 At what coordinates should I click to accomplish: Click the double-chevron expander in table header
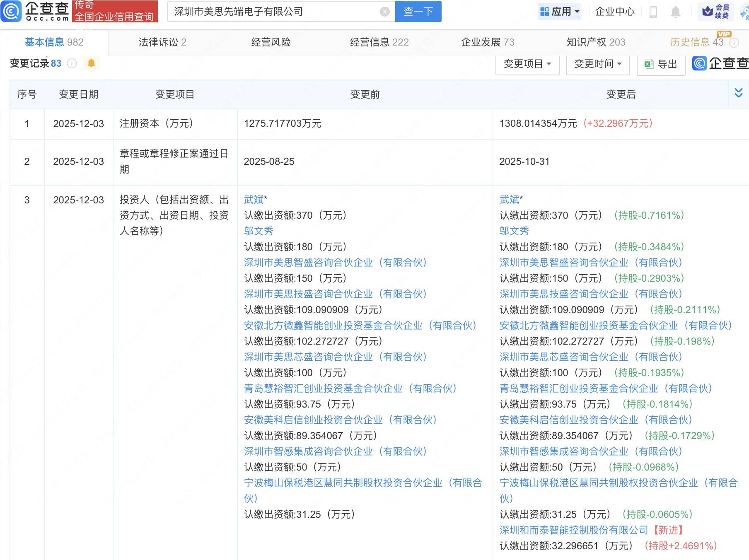pos(738,93)
